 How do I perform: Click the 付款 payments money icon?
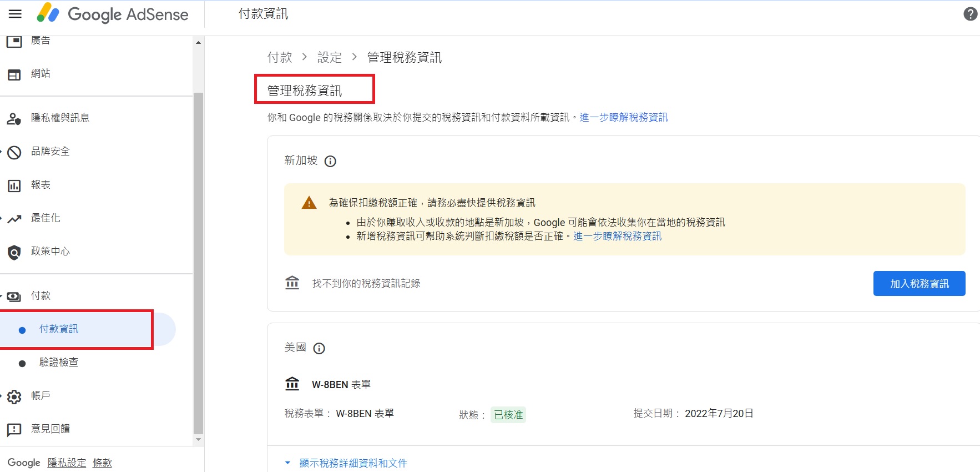tap(14, 297)
